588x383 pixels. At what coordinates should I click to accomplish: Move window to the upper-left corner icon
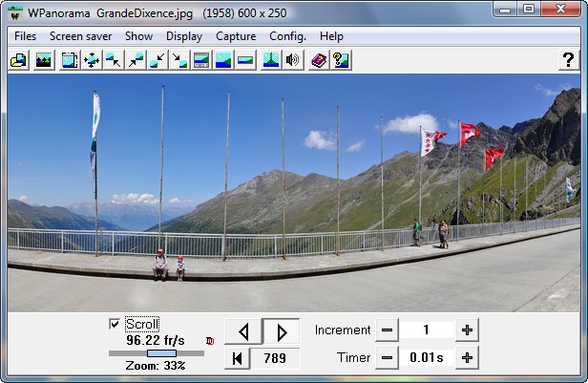point(114,60)
